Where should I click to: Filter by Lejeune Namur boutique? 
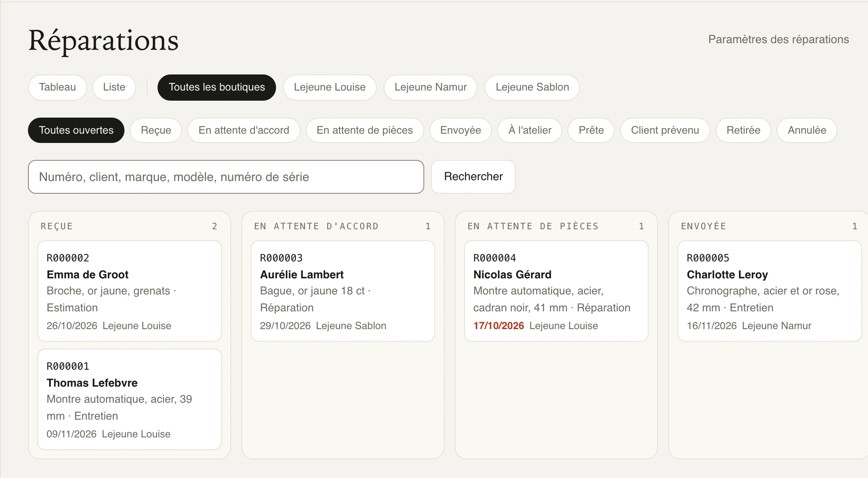tap(431, 88)
